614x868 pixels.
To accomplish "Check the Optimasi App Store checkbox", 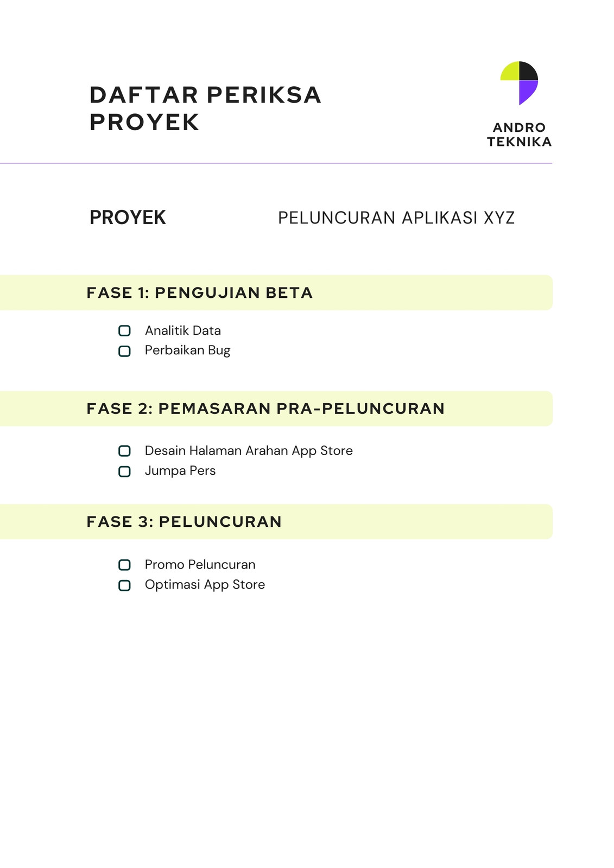I will (124, 585).
